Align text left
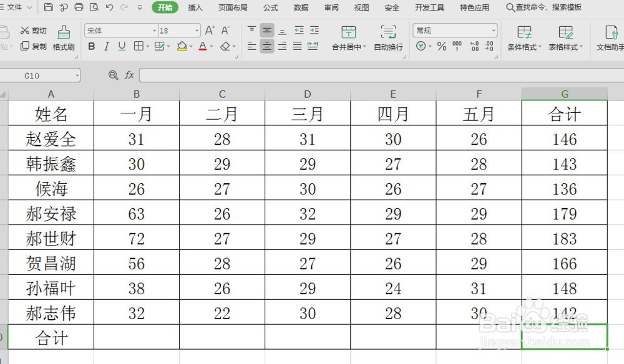 (x=251, y=46)
